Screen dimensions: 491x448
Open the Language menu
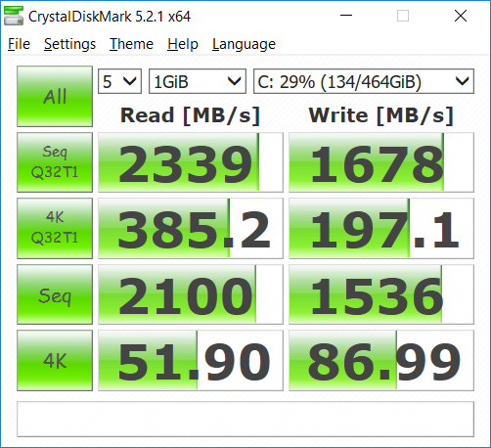coord(244,44)
